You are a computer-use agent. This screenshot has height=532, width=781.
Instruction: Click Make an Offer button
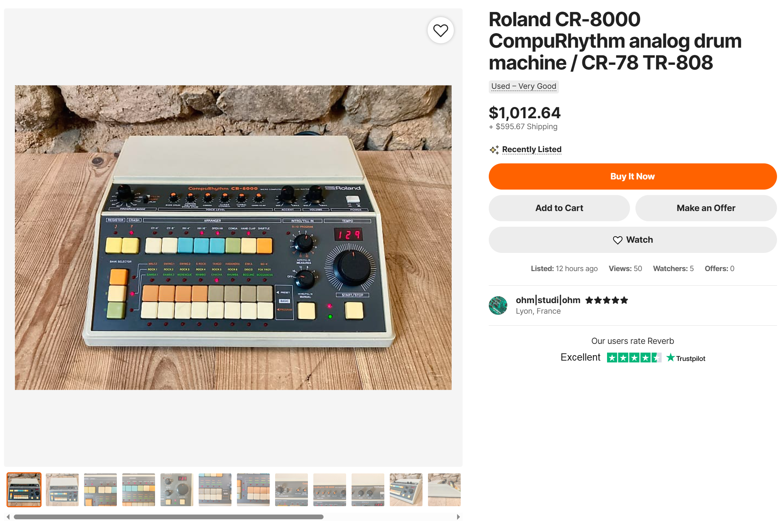706,208
